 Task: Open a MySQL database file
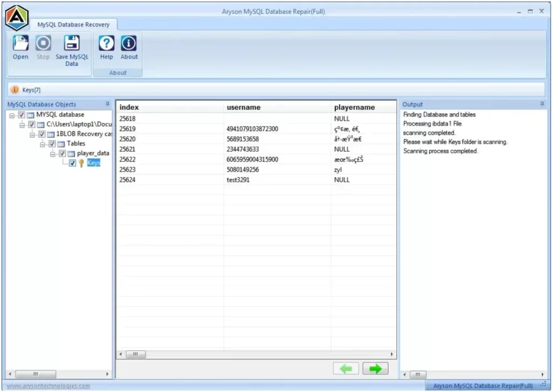click(x=20, y=47)
